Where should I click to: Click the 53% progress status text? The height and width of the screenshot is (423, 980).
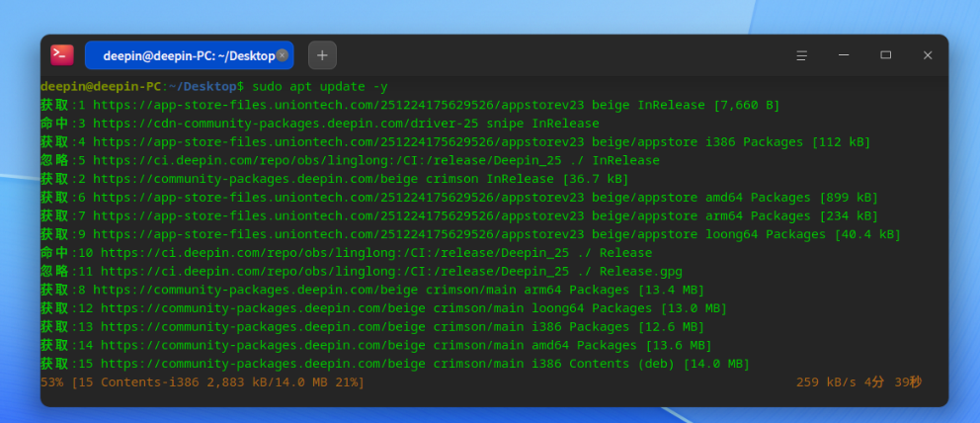pyautogui.click(x=202, y=381)
